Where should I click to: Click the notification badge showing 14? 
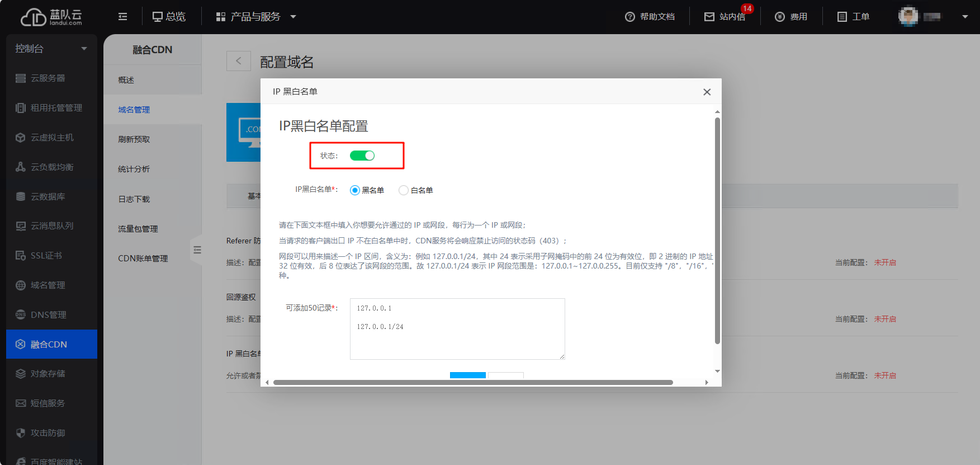(747, 8)
